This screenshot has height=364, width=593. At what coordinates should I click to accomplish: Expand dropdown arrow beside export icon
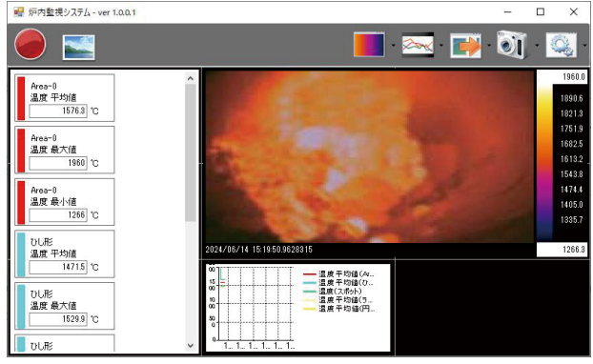point(489,46)
